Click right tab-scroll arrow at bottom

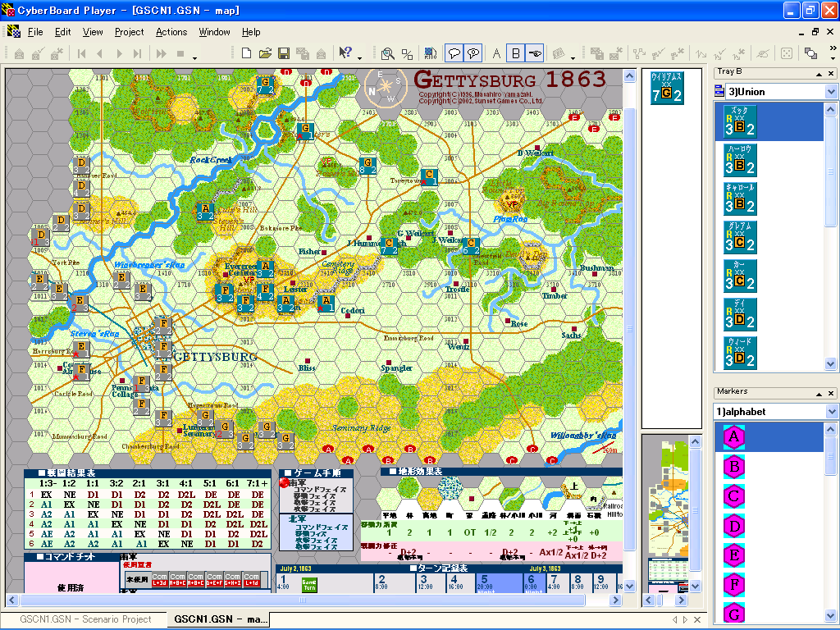[685, 619]
